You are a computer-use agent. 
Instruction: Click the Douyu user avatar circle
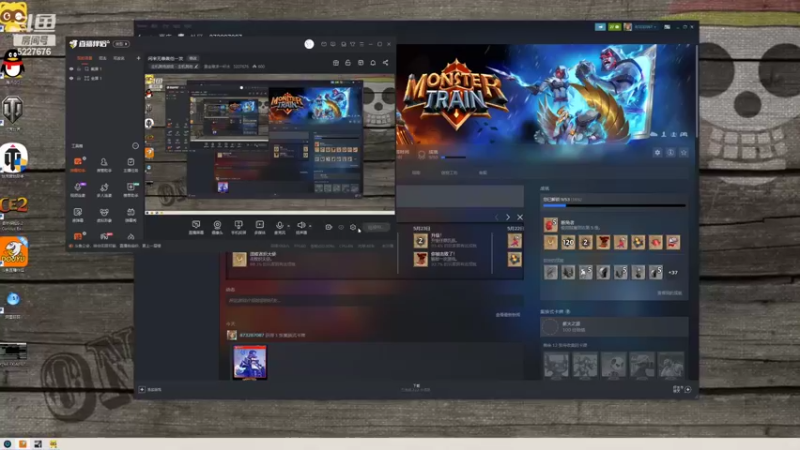point(309,44)
